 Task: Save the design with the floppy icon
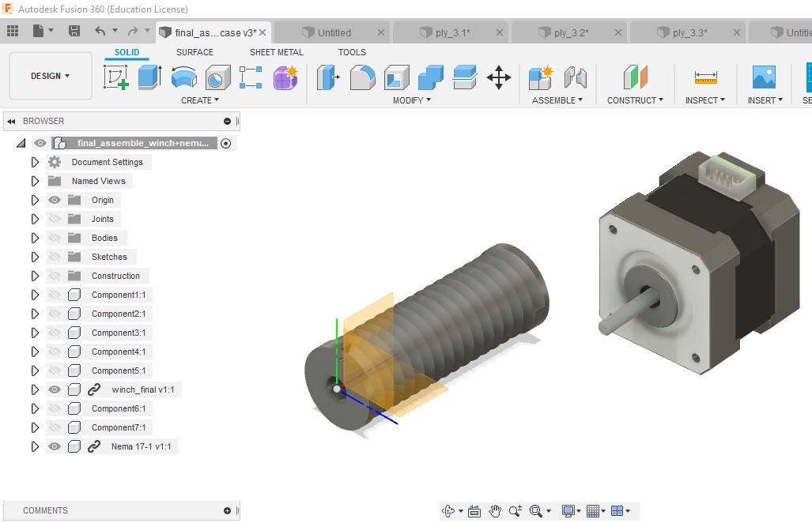[74, 31]
